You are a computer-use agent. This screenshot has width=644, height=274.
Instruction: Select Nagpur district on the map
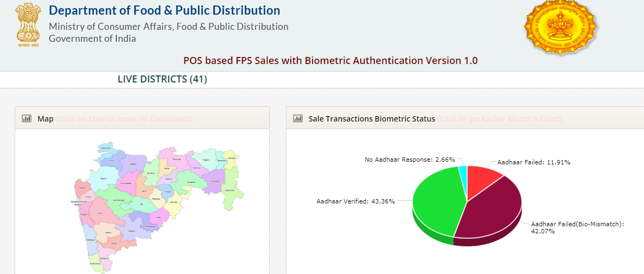pyautogui.click(x=205, y=160)
